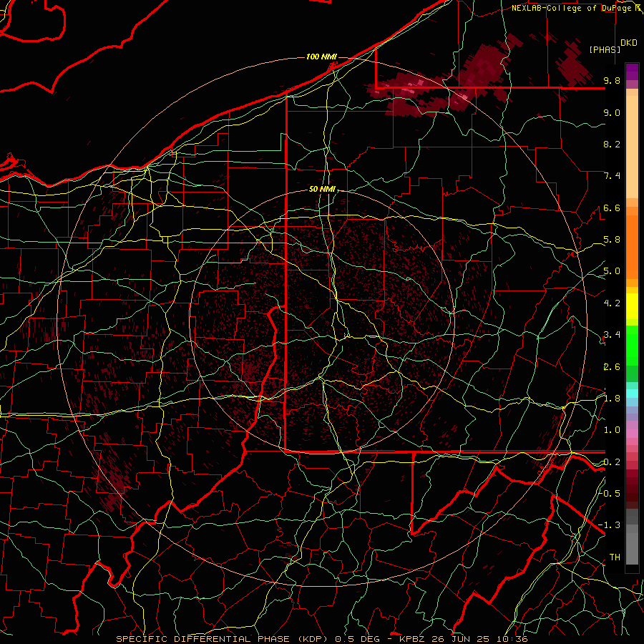This screenshot has height=644, width=644.
Task: Click the DKD units label
Action: tap(629, 42)
